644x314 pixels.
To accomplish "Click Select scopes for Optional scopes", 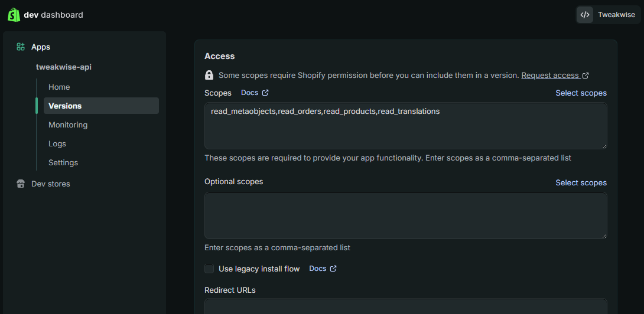I will point(581,182).
